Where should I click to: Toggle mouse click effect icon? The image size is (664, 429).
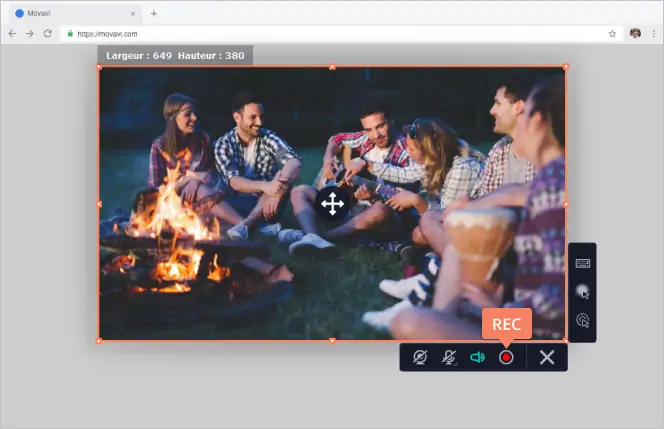(583, 320)
